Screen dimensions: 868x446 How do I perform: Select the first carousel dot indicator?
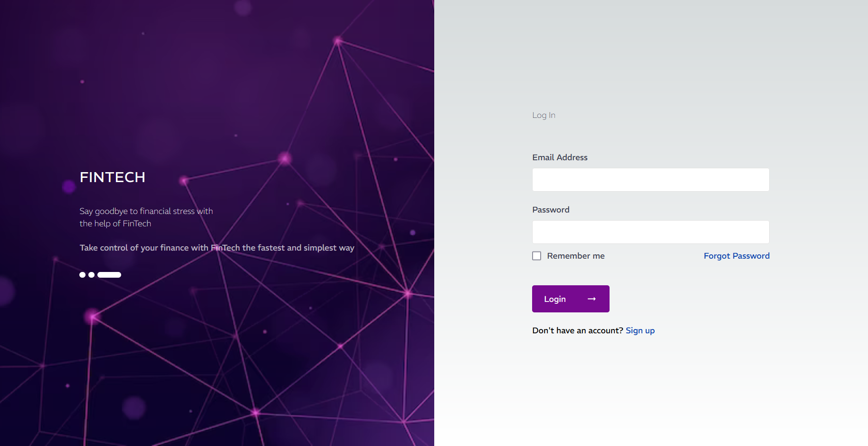83,275
